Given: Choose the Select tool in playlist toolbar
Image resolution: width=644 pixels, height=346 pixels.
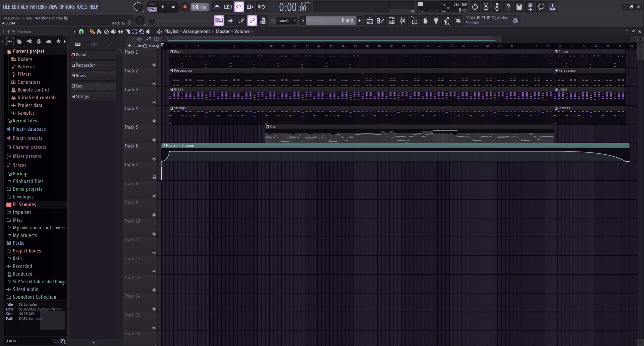Looking at the screenshot, I should pos(135,32).
